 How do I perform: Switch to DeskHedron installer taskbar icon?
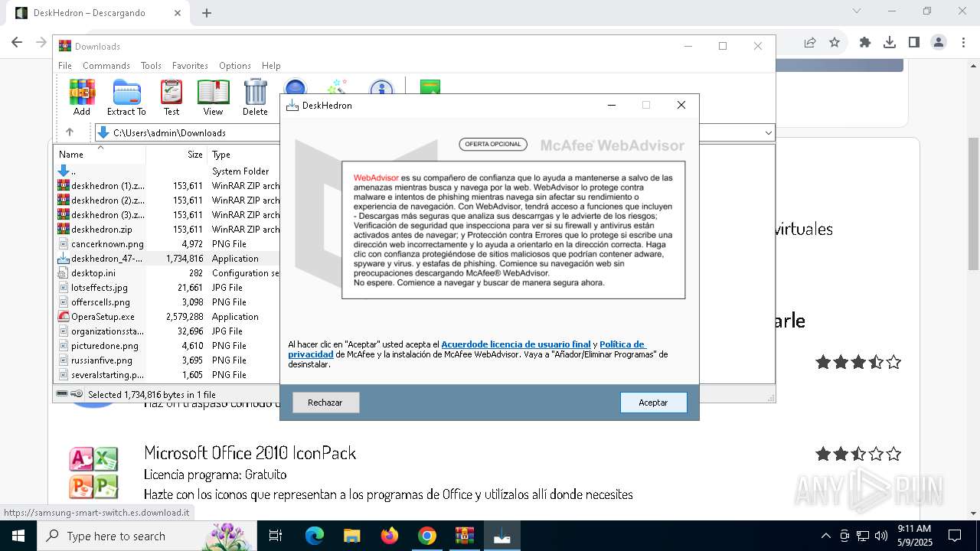click(502, 536)
